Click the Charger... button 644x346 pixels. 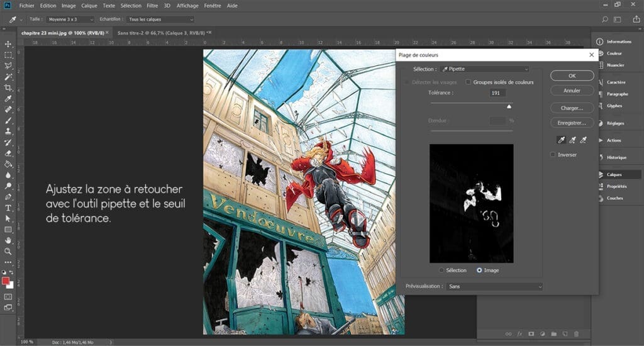click(572, 108)
